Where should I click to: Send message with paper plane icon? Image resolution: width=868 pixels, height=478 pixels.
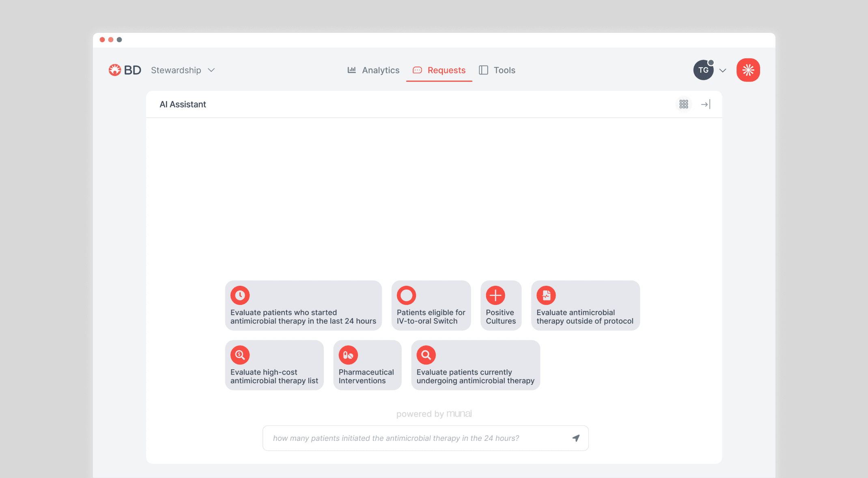point(576,438)
